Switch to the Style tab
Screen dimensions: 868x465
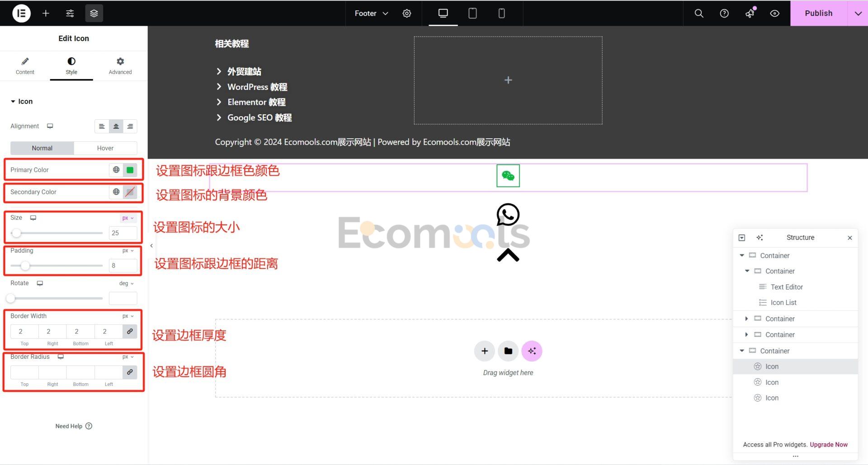[x=71, y=66]
